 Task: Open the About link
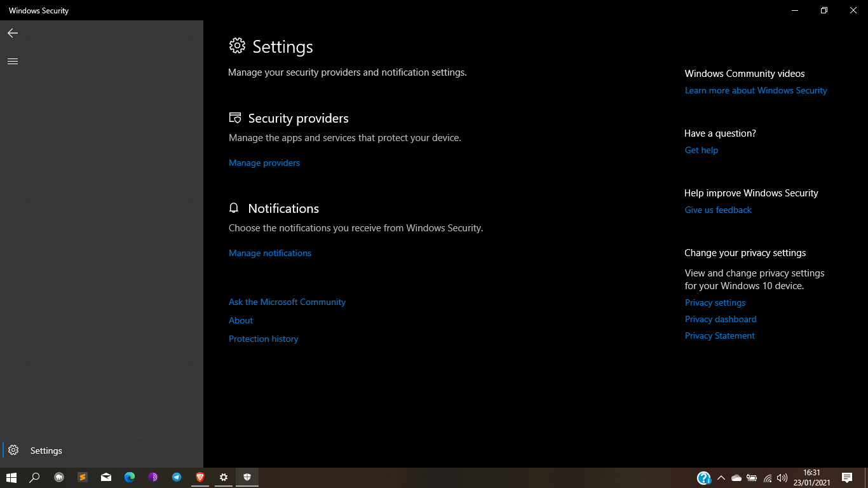coord(241,320)
